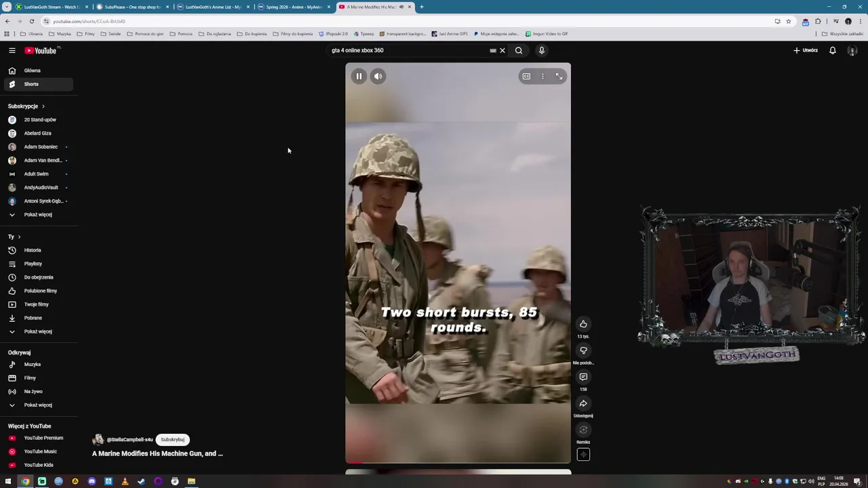The image size is (868, 488).
Task: Click the search magnifier button
Action: (x=519, y=50)
